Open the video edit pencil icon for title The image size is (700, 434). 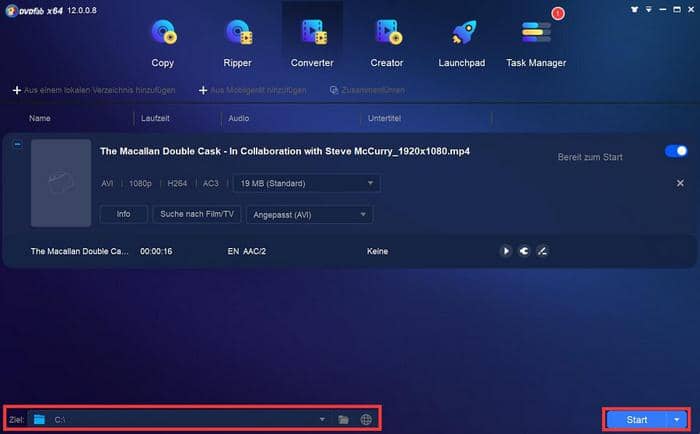542,251
